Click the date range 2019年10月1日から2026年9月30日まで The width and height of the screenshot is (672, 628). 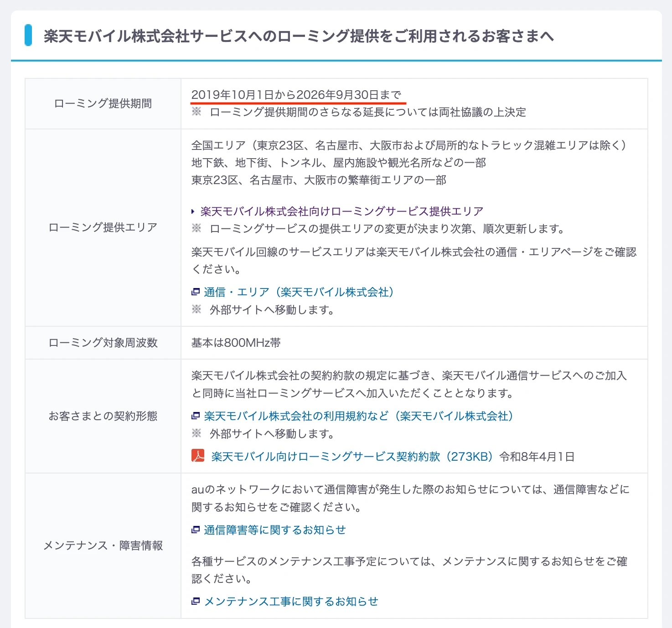[x=296, y=95]
